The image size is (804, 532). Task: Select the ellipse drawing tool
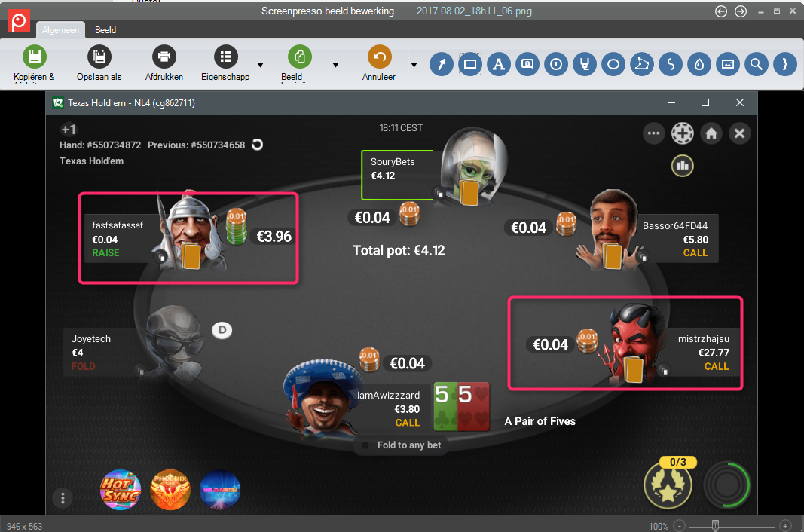pos(613,65)
